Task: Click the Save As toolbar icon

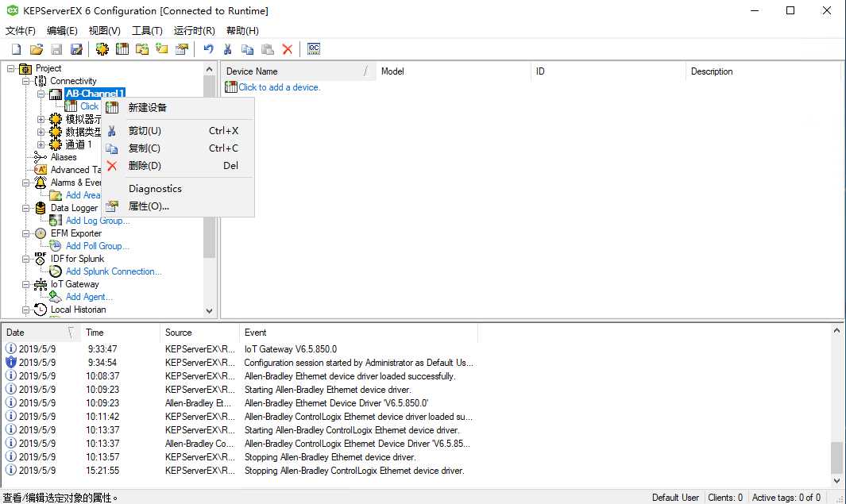Action: (x=76, y=49)
